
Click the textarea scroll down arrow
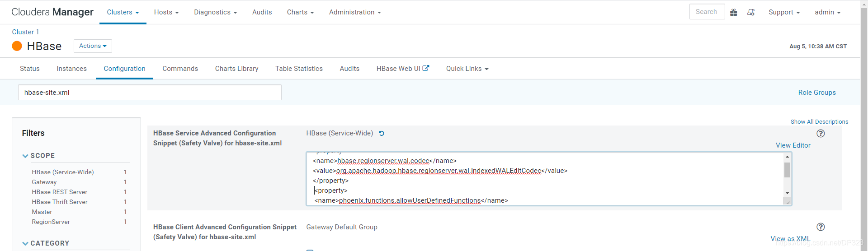tap(787, 193)
